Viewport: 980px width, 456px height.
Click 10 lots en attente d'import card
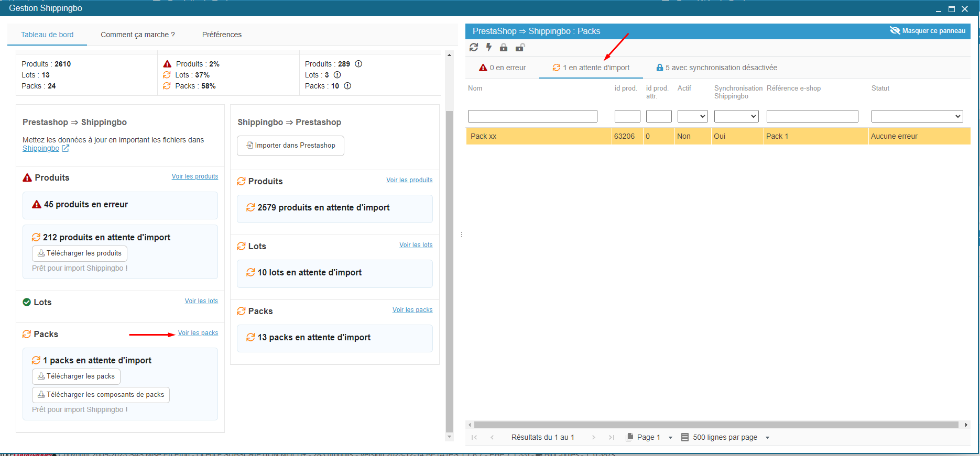point(335,273)
